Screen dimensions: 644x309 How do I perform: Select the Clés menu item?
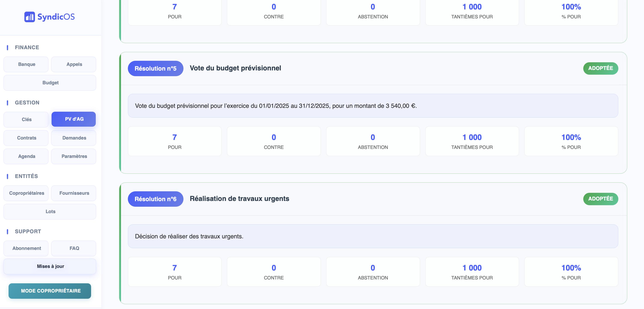26,119
